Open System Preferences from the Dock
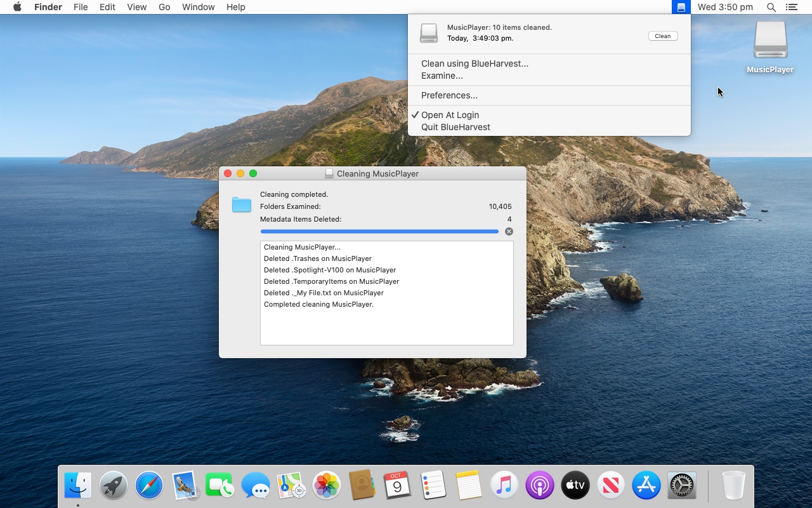The width and height of the screenshot is (812, 508). point(681,485)
